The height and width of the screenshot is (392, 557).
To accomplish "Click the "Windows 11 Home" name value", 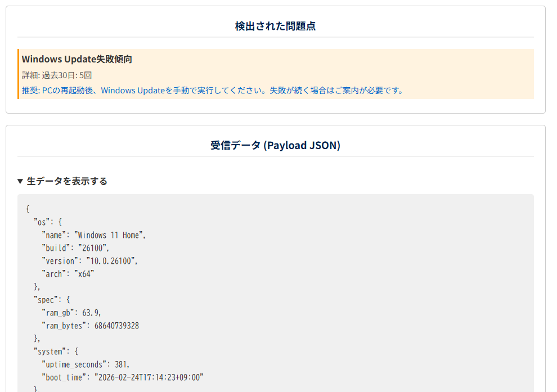I will tap(110, 235).
